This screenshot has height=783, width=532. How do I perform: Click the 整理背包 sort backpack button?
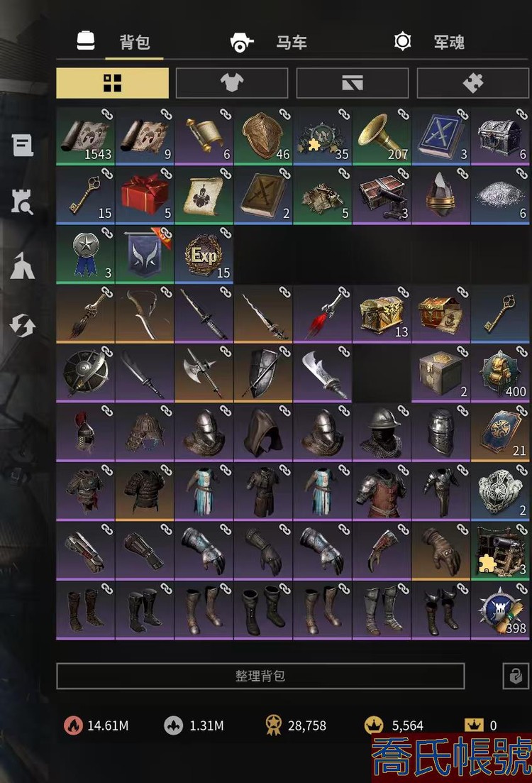tap(260, 676)
